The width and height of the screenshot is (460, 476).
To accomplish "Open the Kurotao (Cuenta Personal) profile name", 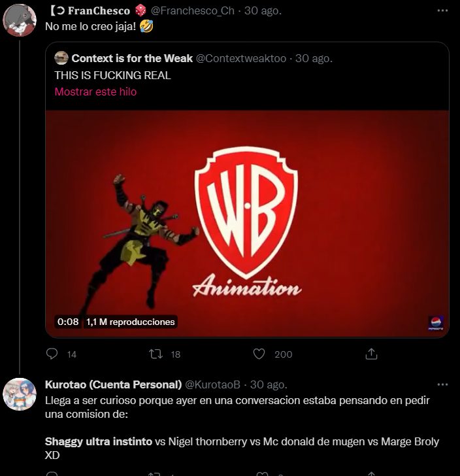I will [113, 384].
